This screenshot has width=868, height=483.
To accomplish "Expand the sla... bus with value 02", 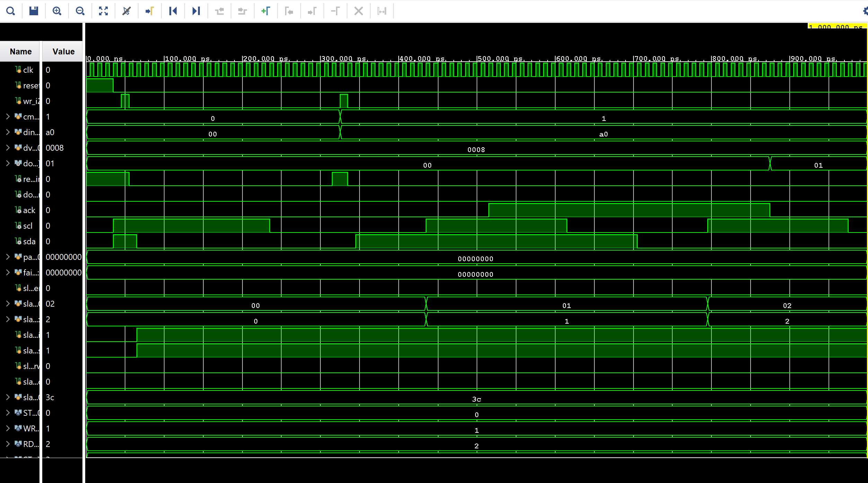I will 8,304.
